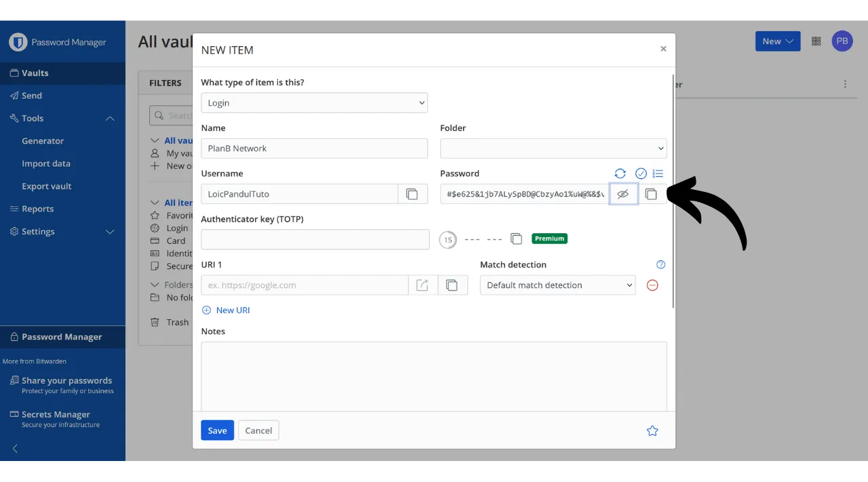This screenshot has width=868, height=482.
Task: Mark item as favorite with star
Action: 652,430
